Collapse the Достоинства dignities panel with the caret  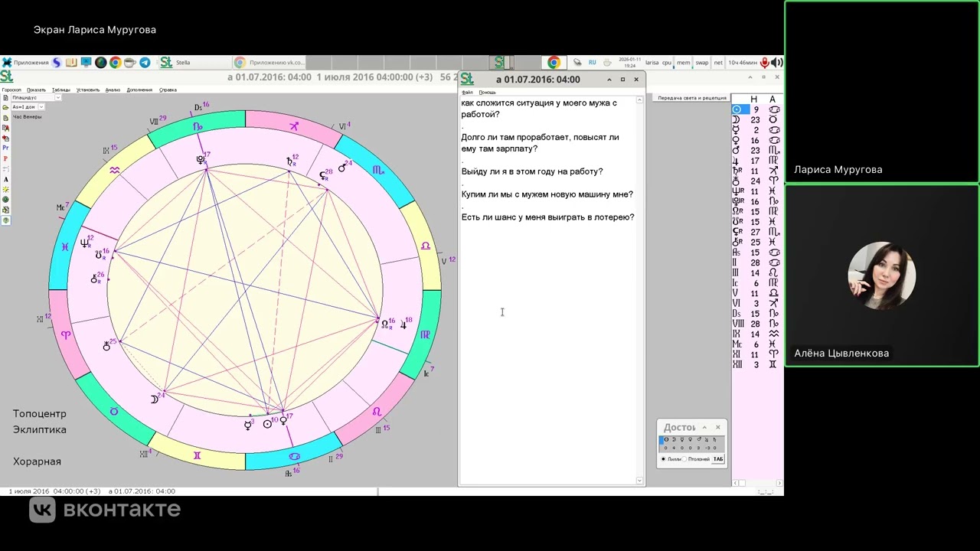(x=704, y=427)
